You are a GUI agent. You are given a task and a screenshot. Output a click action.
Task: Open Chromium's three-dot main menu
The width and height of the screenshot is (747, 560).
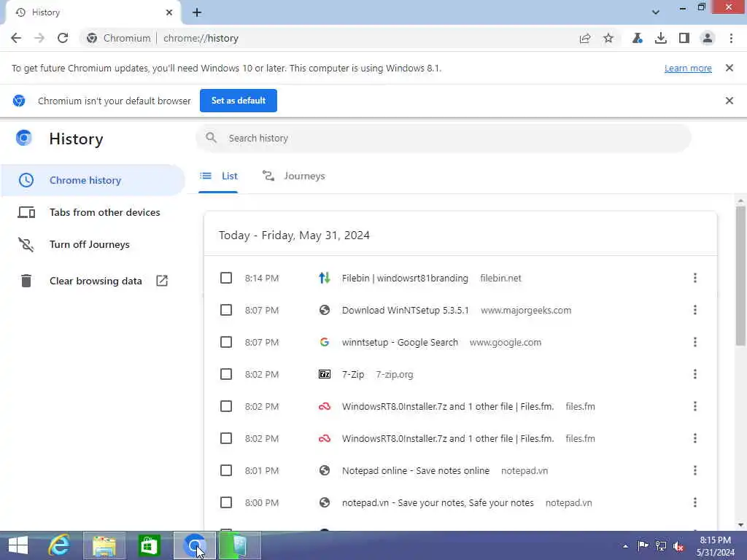(x=731, y=38)
